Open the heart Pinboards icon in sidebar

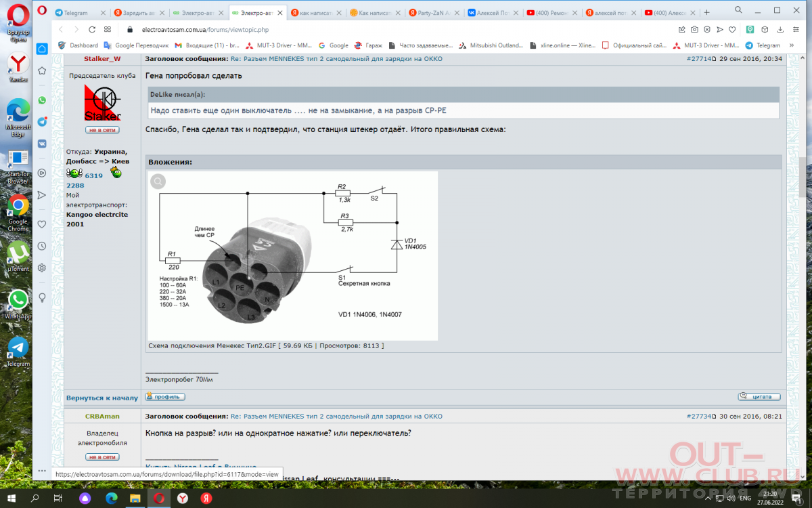coord(42,224)
